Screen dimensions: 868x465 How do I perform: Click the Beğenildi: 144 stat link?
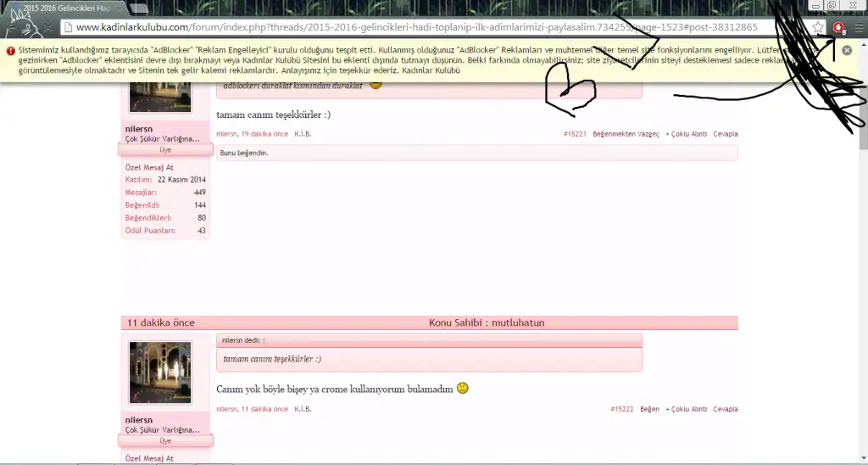[x=165, y=205]
